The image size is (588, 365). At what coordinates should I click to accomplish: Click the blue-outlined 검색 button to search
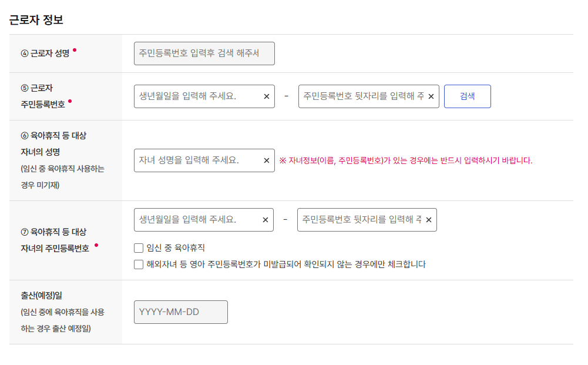click(467, 96)
